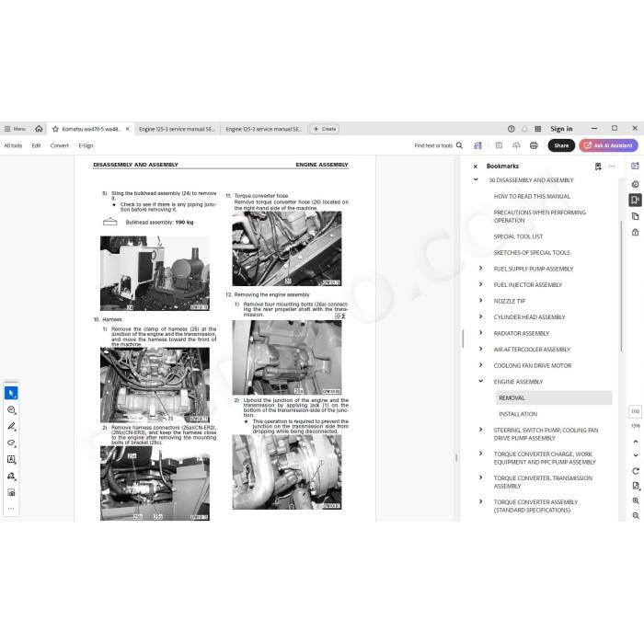Image resolution: width=644 pixels, height=644 pixels.
Task: Expand TORQUE CONVERTER, TRANSMISSION ASSEMBLY bookmark
Action: pyautogui.click(x=480, y=477)
